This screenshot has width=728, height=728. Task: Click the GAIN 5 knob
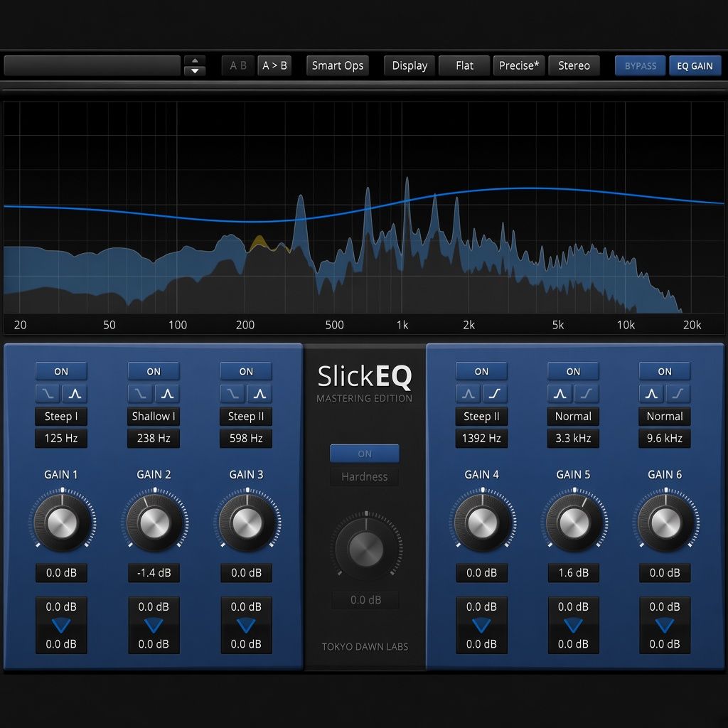tap(574, 523)
